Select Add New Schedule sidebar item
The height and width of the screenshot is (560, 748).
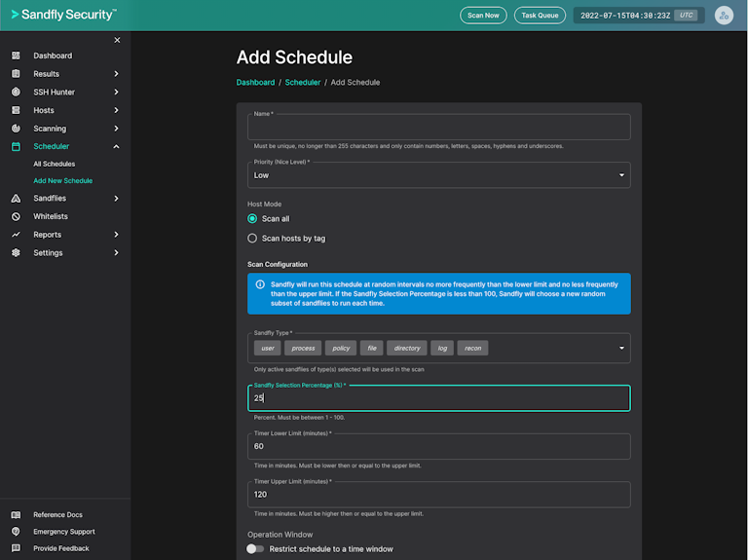(x=63, y=181)
